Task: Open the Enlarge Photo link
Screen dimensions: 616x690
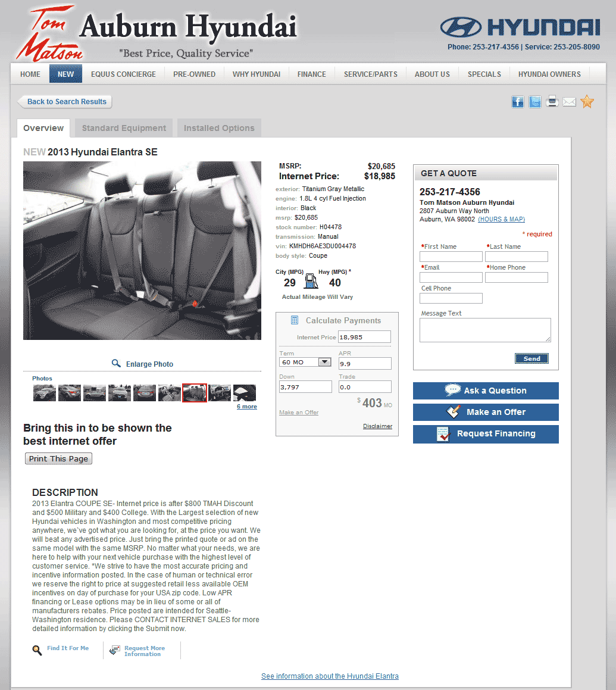Action: [x=149, y=364]
